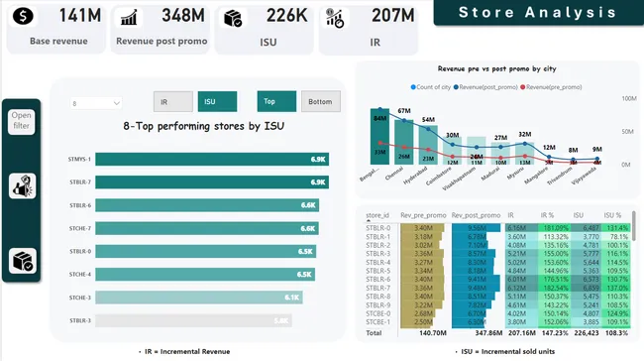The height and width of the screenshot is (361, 644).
Task: Select the Top ranking tab
Action: pyautogui.click(x=276, y=101)
